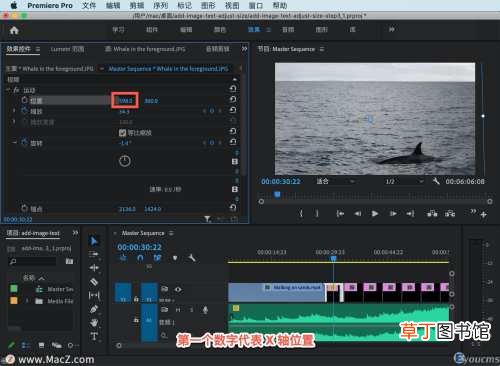
Task: Click Play in the Program monitor
Action: click(375, 214)
